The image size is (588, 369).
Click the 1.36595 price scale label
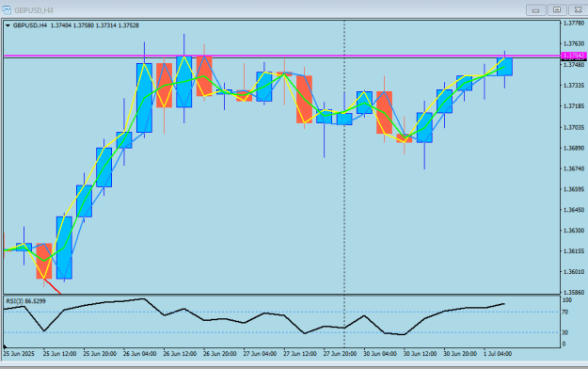(x=574, y=189)
